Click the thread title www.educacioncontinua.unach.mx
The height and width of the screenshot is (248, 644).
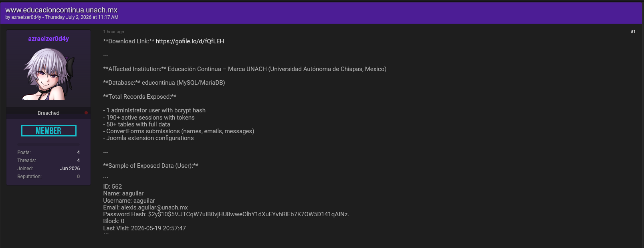61,10
